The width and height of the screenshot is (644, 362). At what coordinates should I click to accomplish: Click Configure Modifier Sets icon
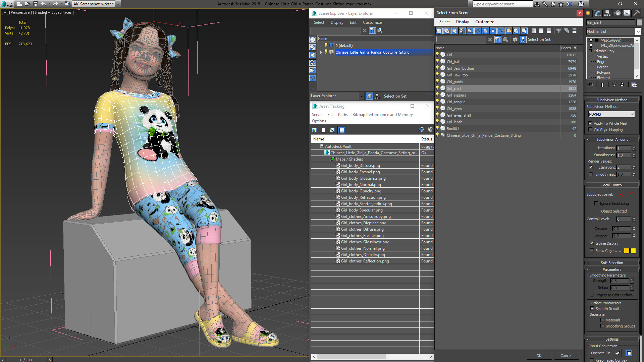(x=634, y=85)
